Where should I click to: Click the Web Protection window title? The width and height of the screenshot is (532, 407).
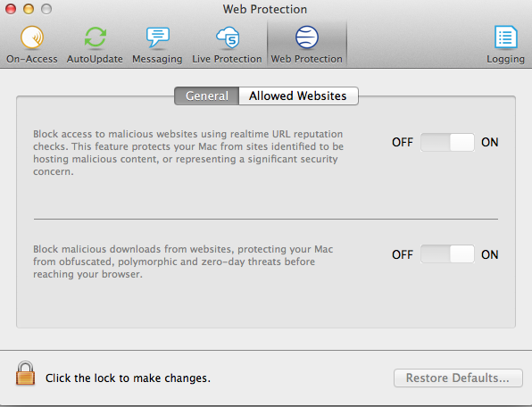pyautogui.click(x=265, y=9)
